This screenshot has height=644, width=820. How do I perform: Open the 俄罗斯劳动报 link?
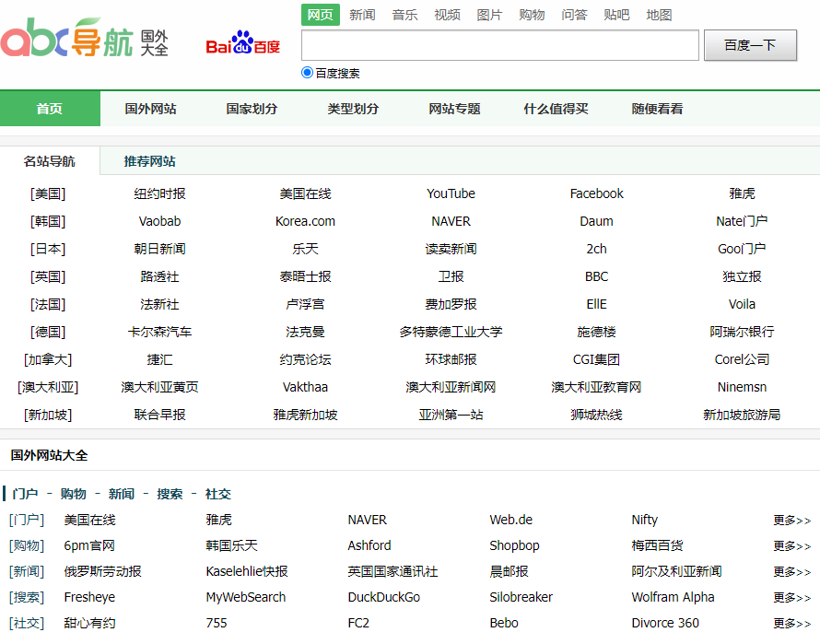pyautogui.click(x=102, y=571)
